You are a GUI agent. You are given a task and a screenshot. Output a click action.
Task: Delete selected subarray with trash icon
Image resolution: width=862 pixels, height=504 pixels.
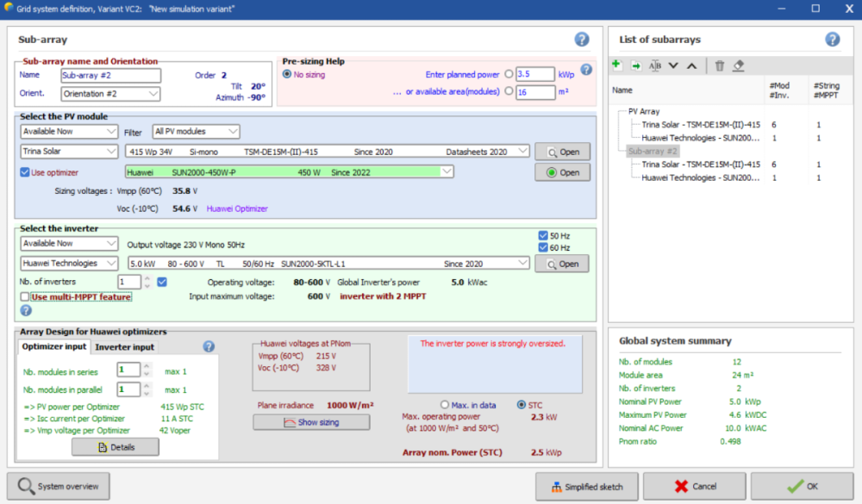(720, 65)
